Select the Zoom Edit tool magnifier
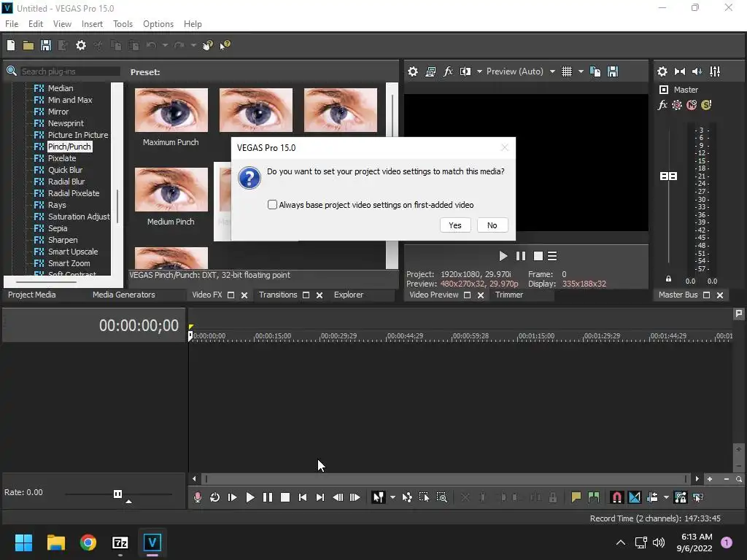Viewport: 747px width, 560px height. click(x=441, y=497)
